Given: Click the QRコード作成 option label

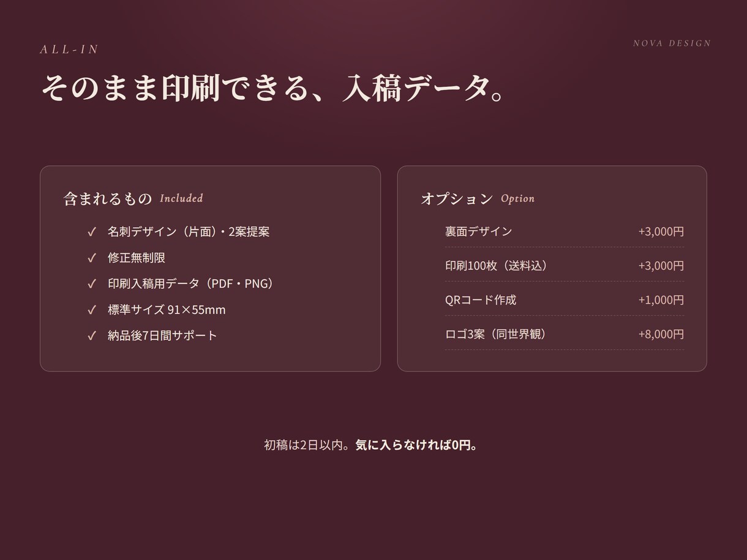Looking at the screenshot, I should click(481, 300).
